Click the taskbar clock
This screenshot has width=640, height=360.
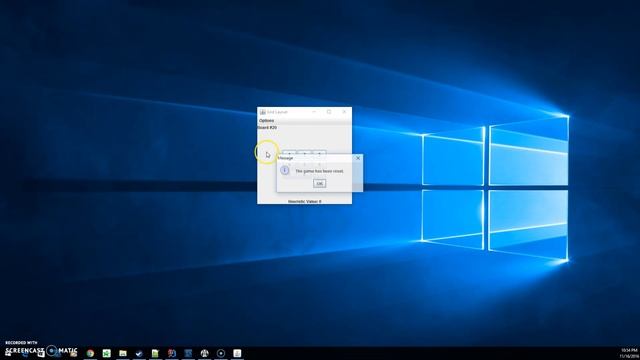(x=629, y=353)
